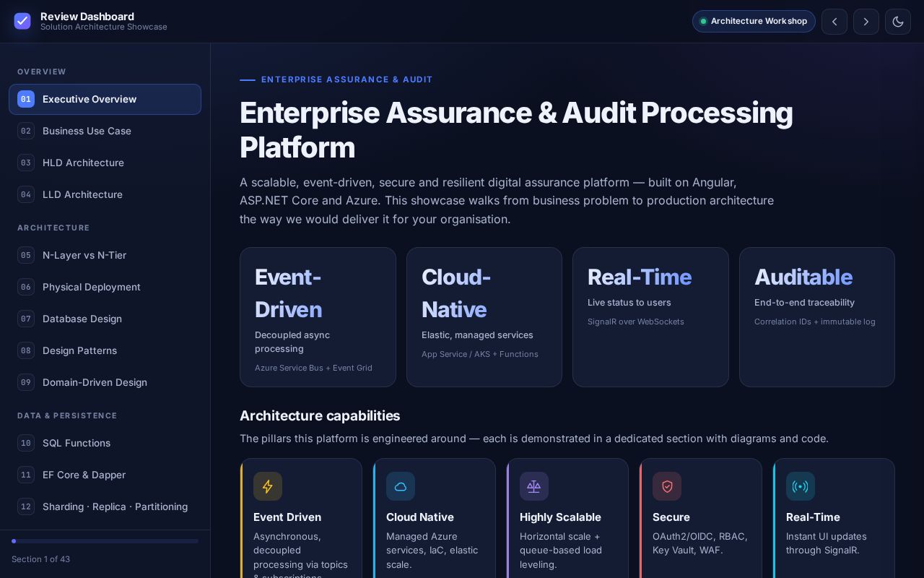Click the Real-Time broadcast signal icon
The width and height of the screenshot is (924, 578).
(x=801, y=486)
